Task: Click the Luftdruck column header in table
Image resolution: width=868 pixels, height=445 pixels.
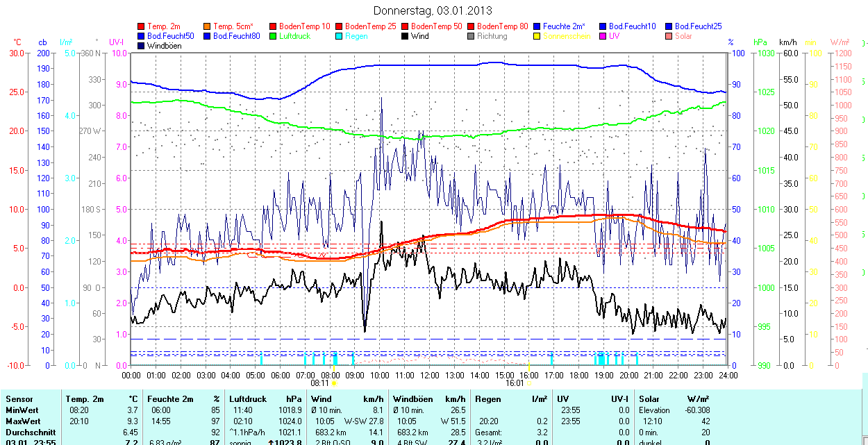Action: tap(248, 399)
